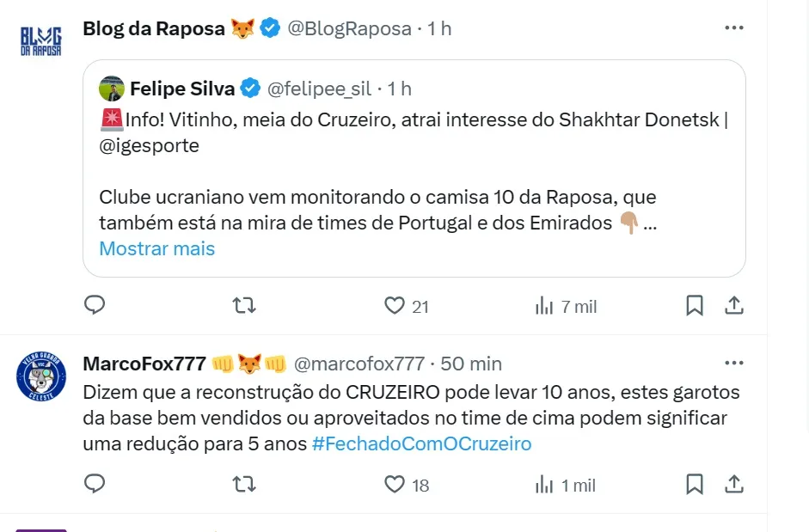Open more options for Blog da Raposa post
The width and height of the screenshot is (809, 532).
tap(733, 28)
